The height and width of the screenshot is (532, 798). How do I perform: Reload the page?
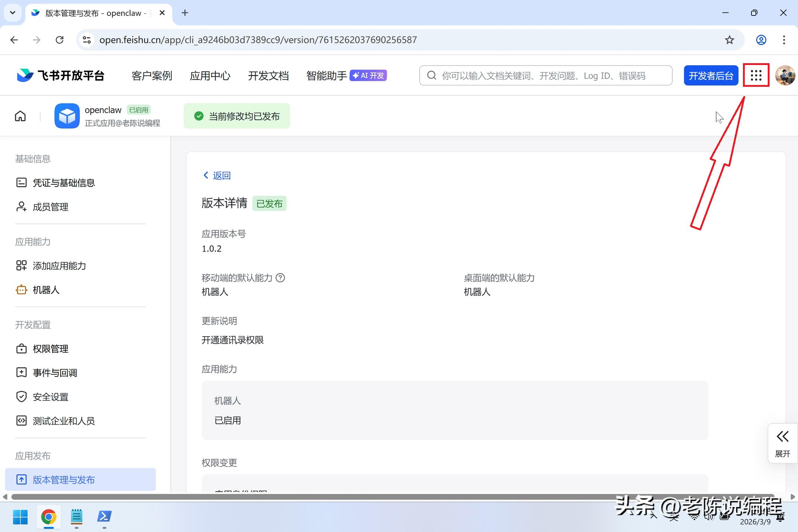59,40
